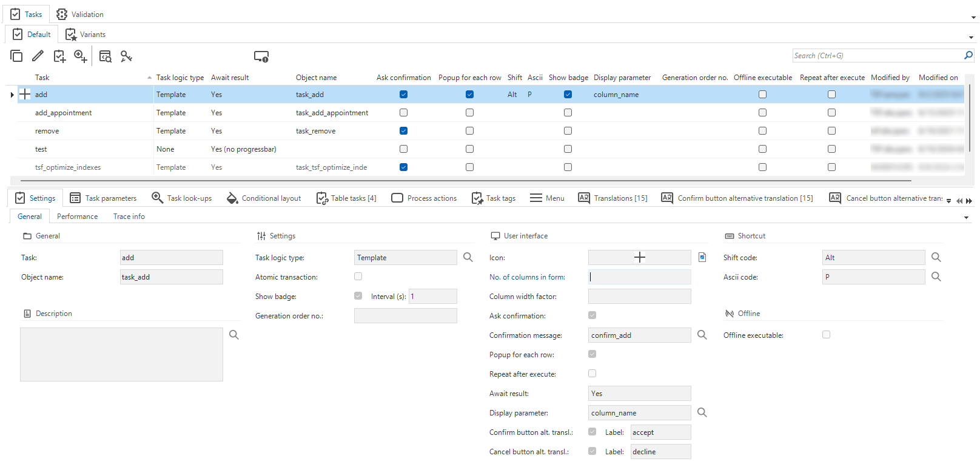Sort by the Task logic type column header
Viewport: 980px width, 467px height.
tap(180, 78)
